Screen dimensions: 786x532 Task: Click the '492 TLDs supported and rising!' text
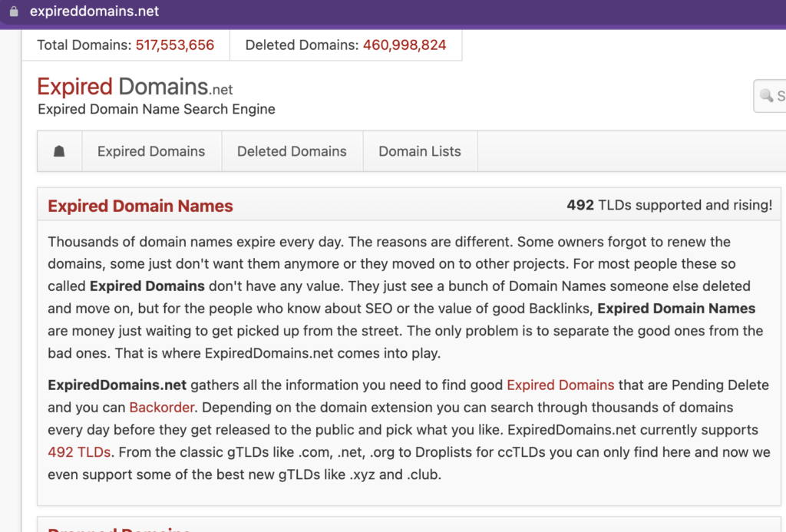(669, 205)
